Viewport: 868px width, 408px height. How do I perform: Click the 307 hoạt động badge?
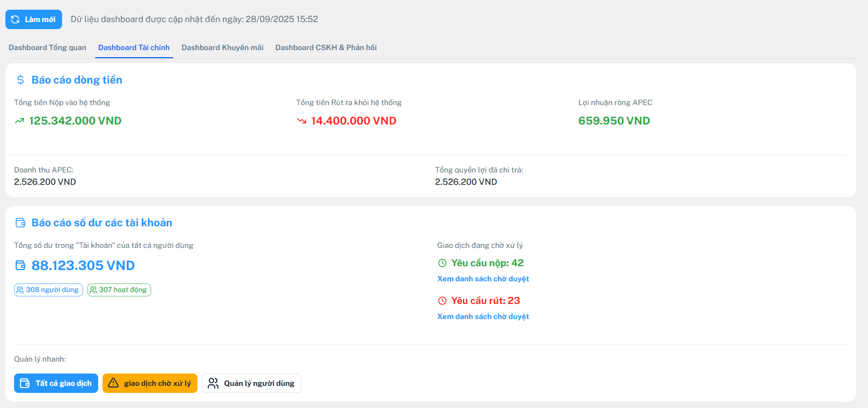click(119, 290)
